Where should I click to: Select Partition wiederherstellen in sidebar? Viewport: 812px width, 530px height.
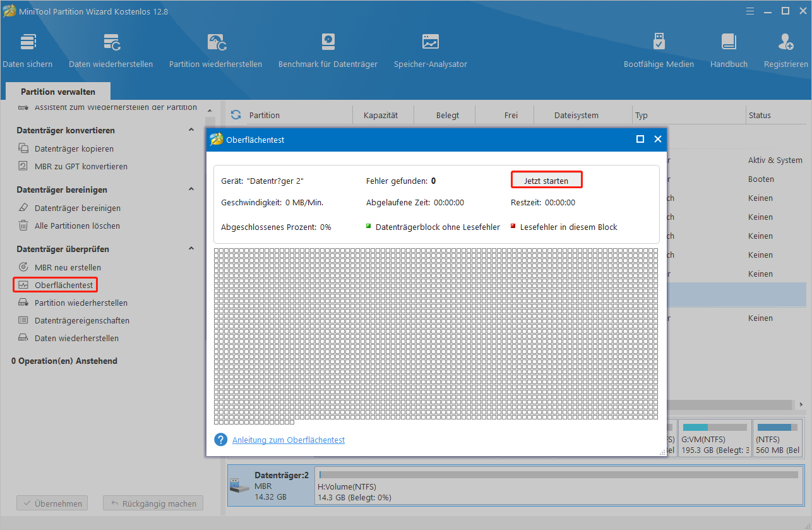point(81,303)
